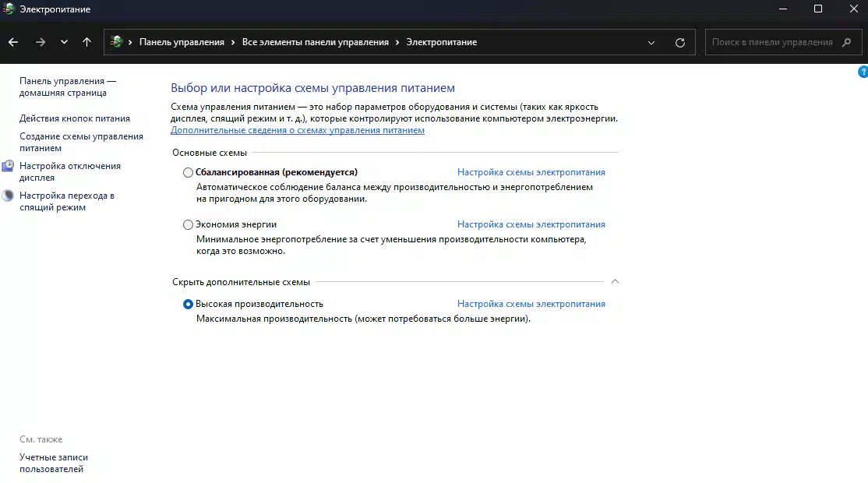The image size is (868, 483).
Task: Select the Экономия энергии radio button
Action: coord(188,224)
